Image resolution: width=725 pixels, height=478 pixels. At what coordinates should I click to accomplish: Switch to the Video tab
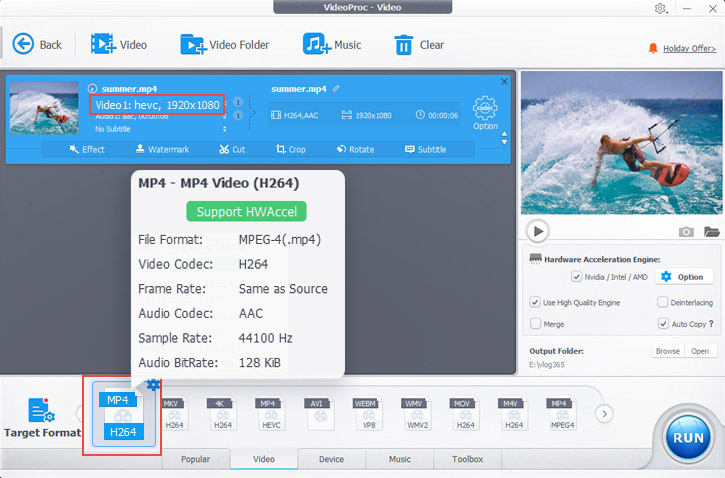coord(264,459)
